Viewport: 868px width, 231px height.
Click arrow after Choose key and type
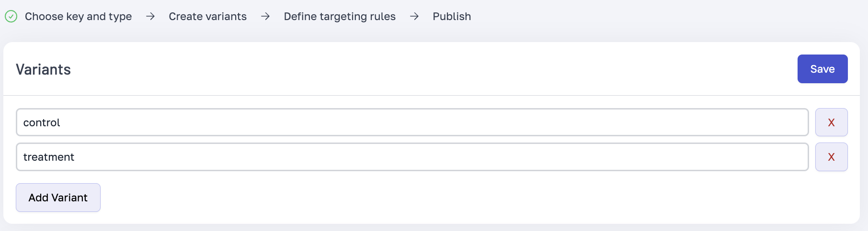coord(150,17)
